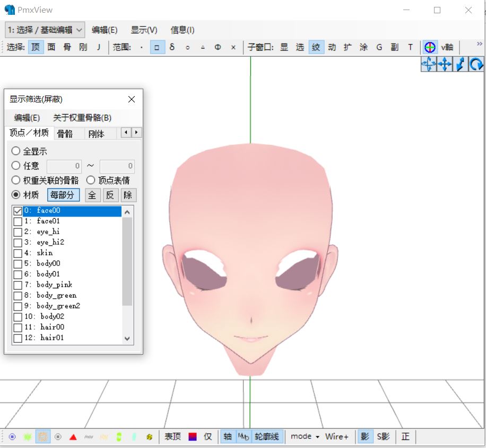Image resolution: width=486 pixels, height=448 pixels.
Task: Switch to 刚体 tab
Action: click(x=96, y=134)
